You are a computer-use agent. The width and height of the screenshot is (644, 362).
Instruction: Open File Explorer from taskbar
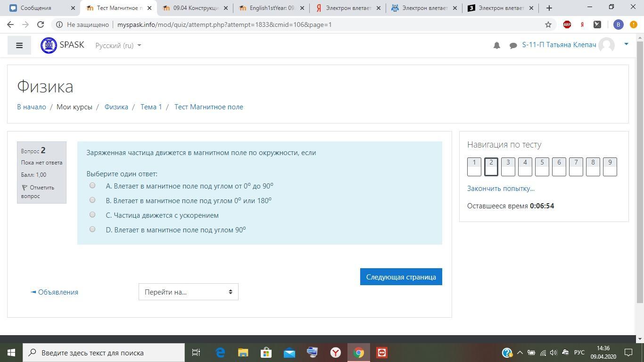pos(243,353)
